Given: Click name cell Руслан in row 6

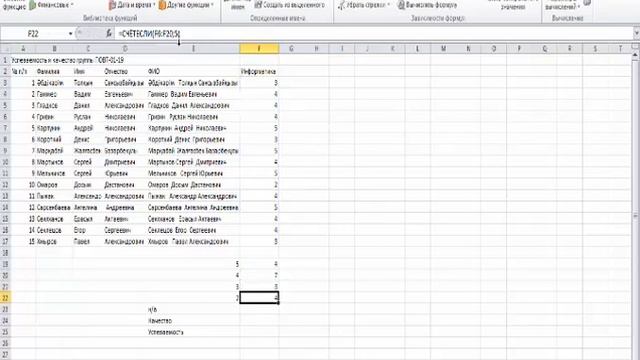Looking at the screenshot, I should (x=88, y=117).
